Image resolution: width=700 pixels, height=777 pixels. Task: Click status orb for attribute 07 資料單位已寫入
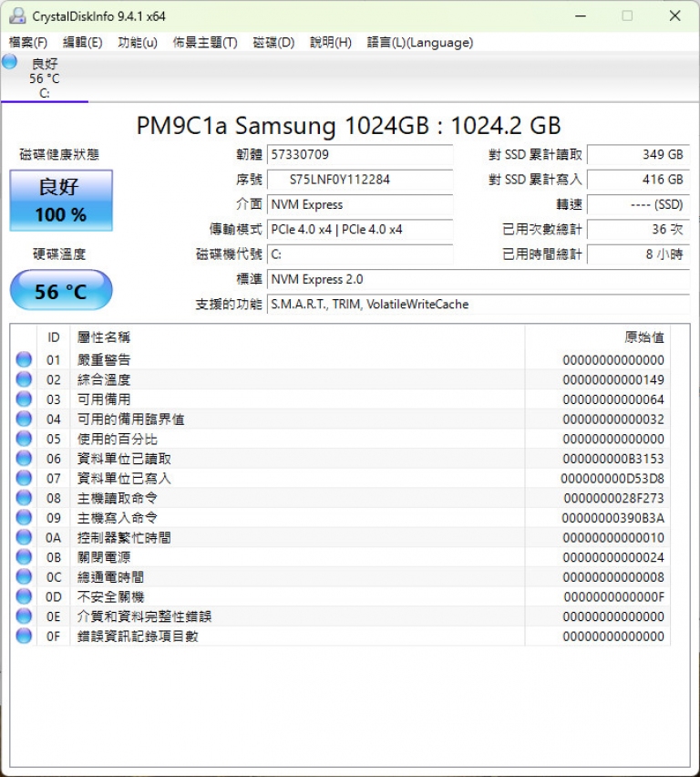coord(24,478)
